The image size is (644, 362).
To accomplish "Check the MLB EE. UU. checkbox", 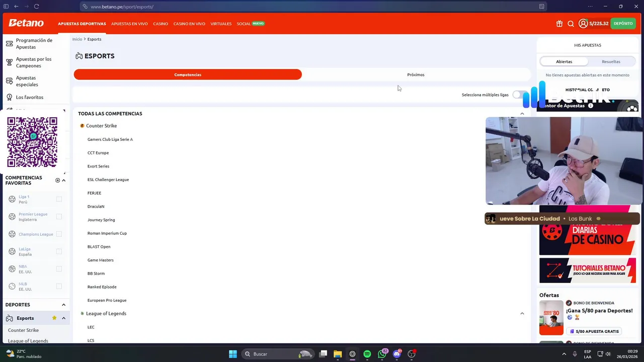I will (x=59, y=286).
